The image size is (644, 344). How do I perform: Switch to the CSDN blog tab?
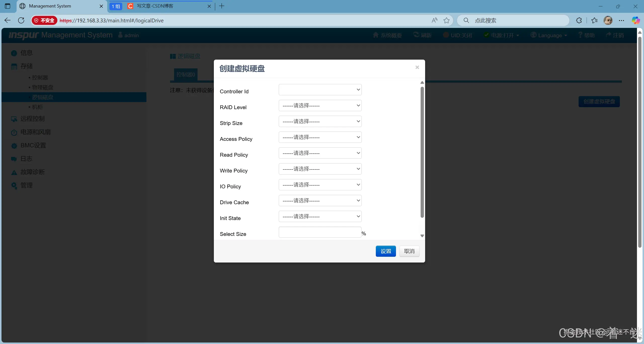coord(155,6)
